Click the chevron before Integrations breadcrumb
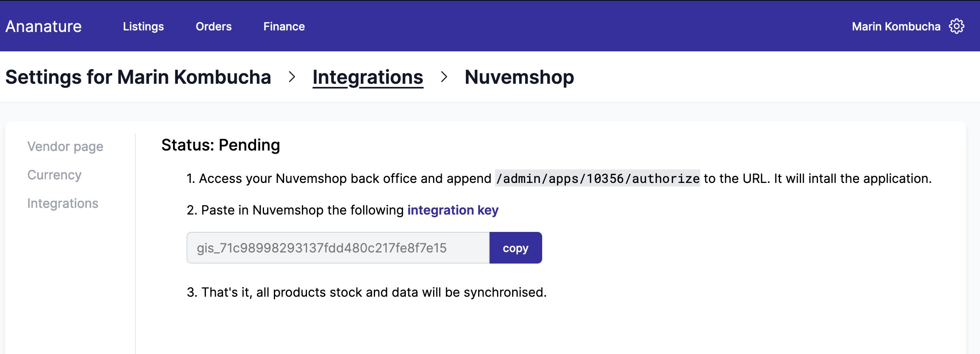This screenshot has height=354, width=980. pyautogui.click(x=292, y=77)
